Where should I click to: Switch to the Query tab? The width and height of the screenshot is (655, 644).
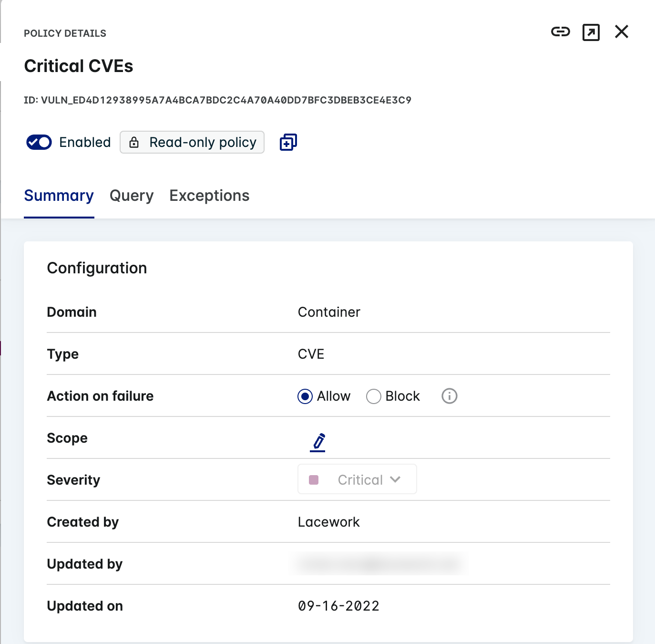pos(131,196)
